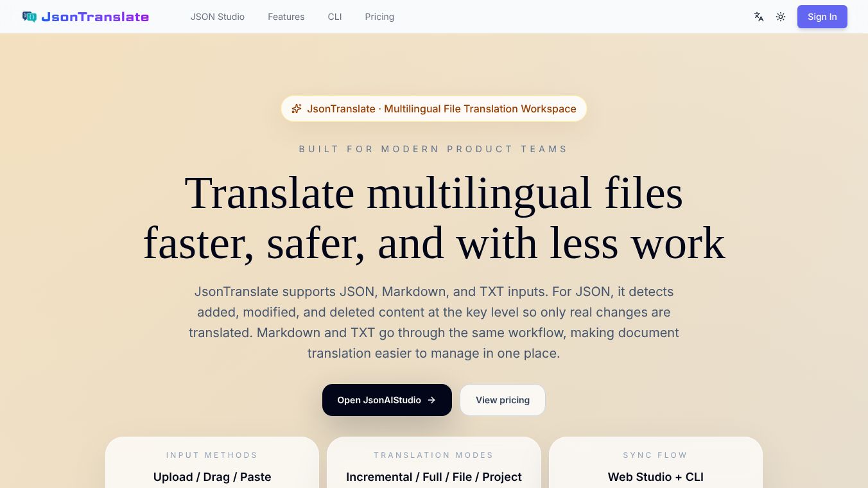
Task: Select the 'Incremental / Full / File / Project' card
Action: (434, 463)
